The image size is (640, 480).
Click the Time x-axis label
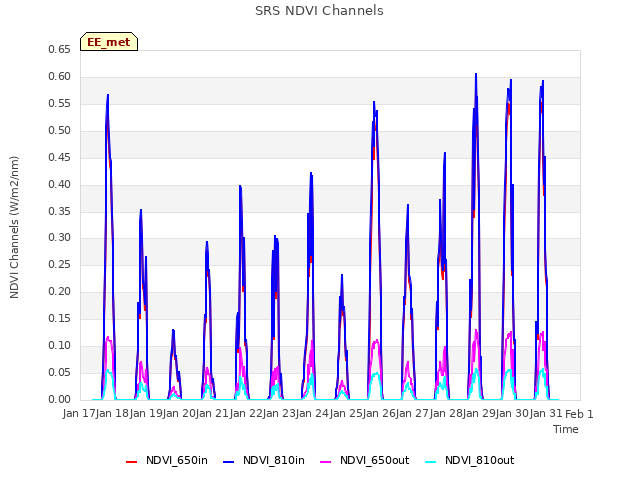click(566, 429)
